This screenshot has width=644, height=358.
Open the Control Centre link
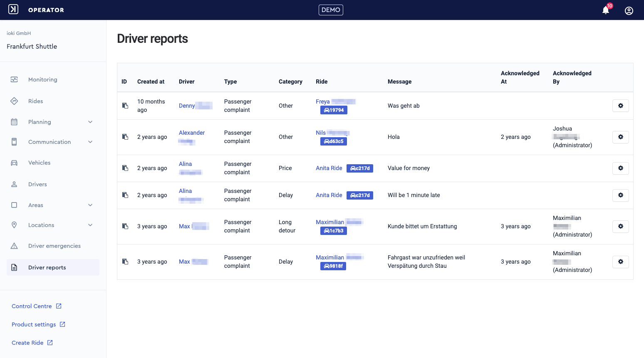coord(37,306)
